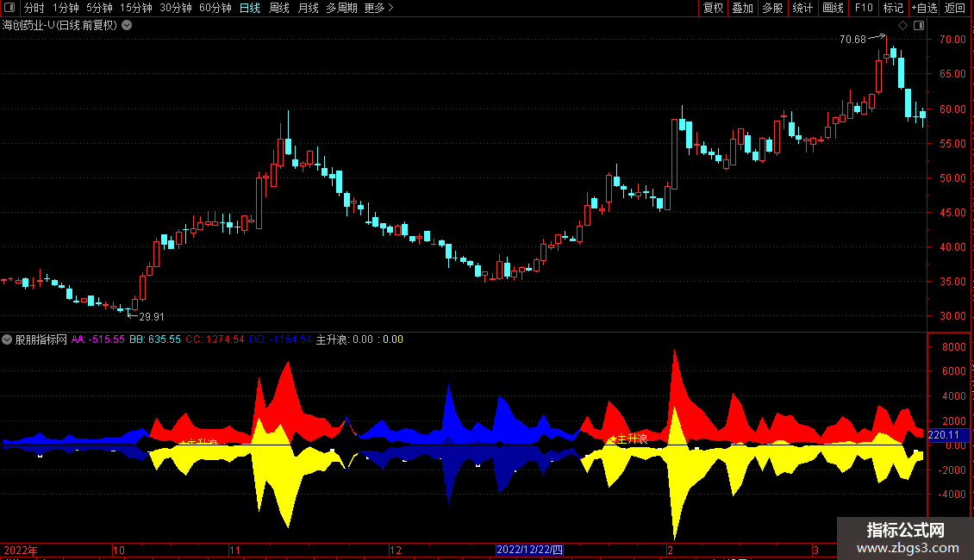Click the 标记 mark button
The image size is (974, 560).
pyautogui.click(x=893, y=8)
